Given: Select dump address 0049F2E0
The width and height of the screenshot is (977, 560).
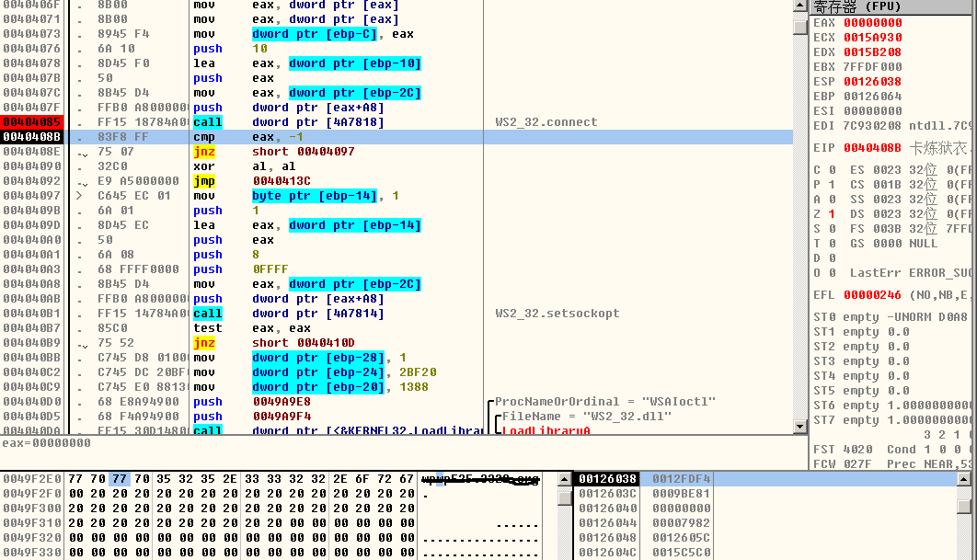Looking at the screenshot, I should coord(32,479).
